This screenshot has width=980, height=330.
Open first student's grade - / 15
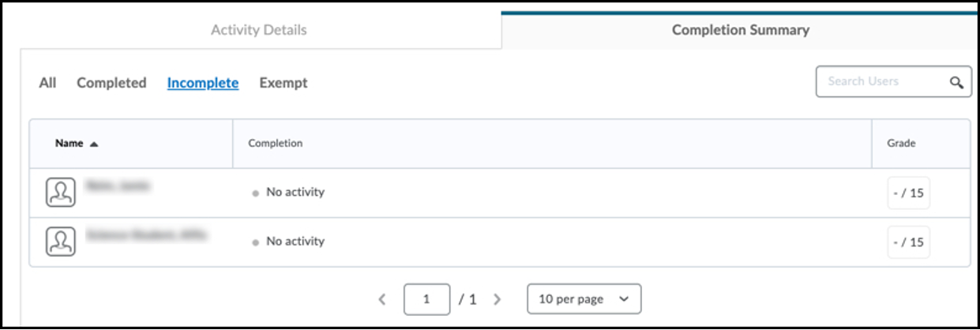point(908,193)
